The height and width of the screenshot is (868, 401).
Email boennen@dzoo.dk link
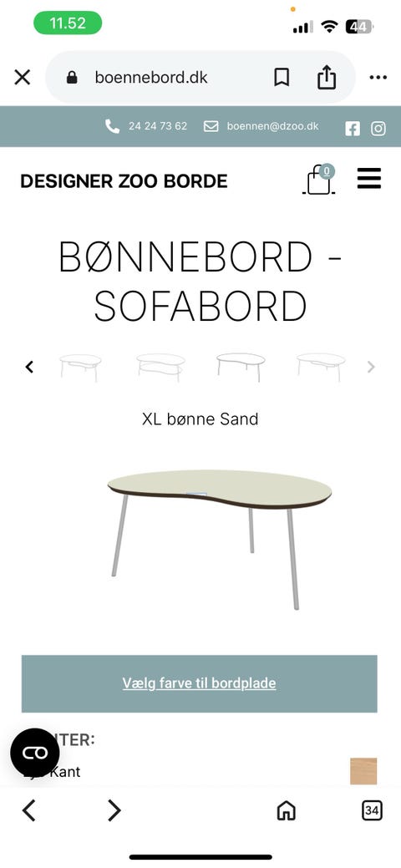pos(261,126)
